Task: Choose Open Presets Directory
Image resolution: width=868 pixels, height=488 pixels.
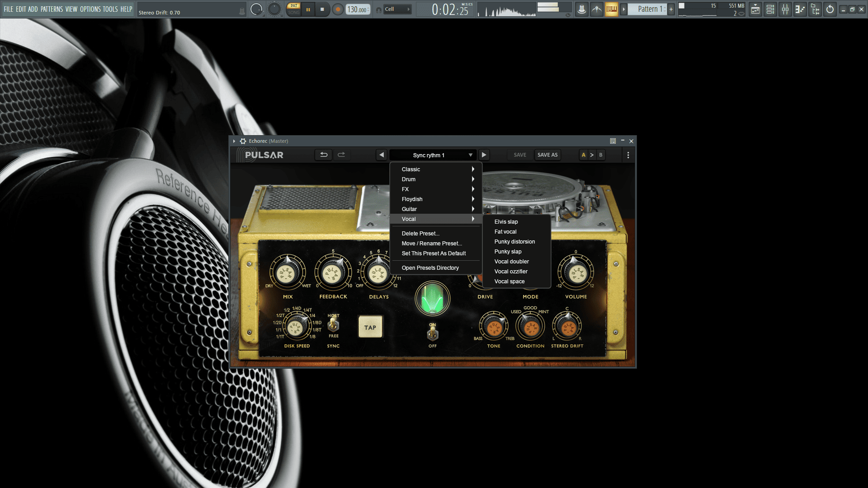Action: 436,268
